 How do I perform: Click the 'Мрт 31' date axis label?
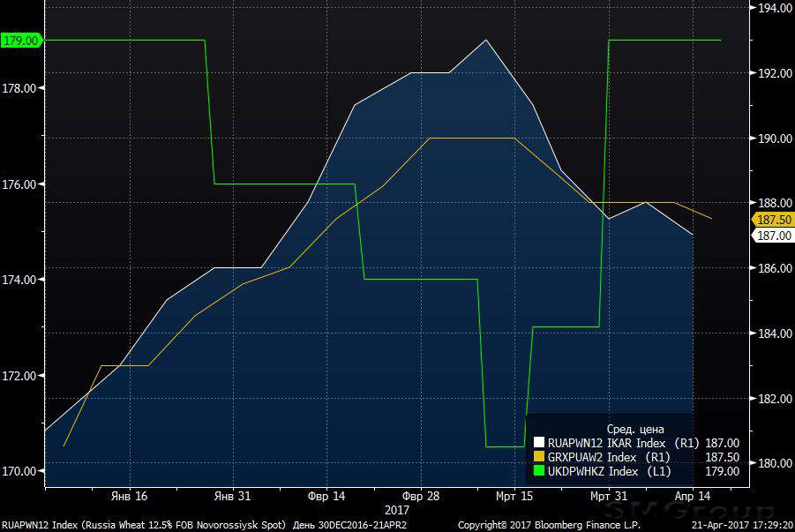click(x=609, y=496)
